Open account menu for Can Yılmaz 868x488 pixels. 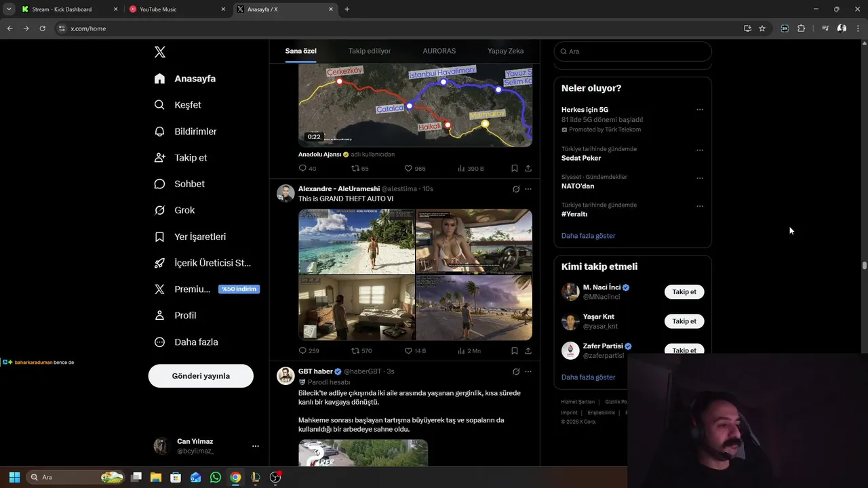coord(256,446)
